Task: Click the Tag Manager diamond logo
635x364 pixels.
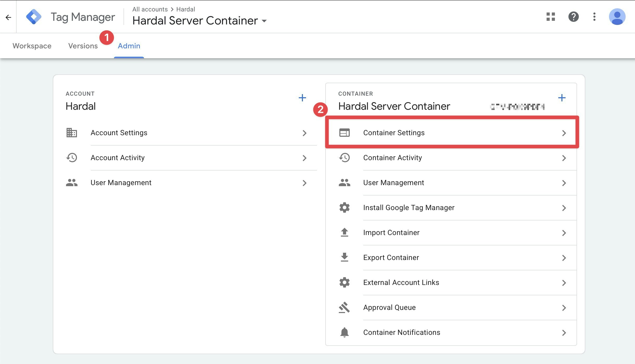Action: pos(34,17)
